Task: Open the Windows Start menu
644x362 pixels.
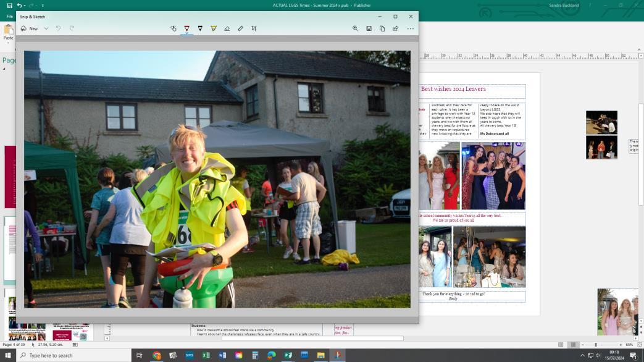Action: [x=8, y=355]
